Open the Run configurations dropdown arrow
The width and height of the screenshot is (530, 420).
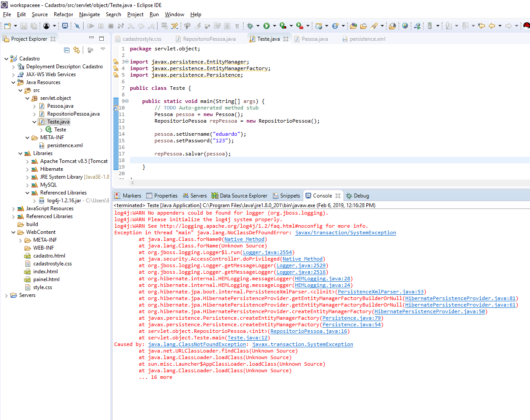(x=274, y=26)
